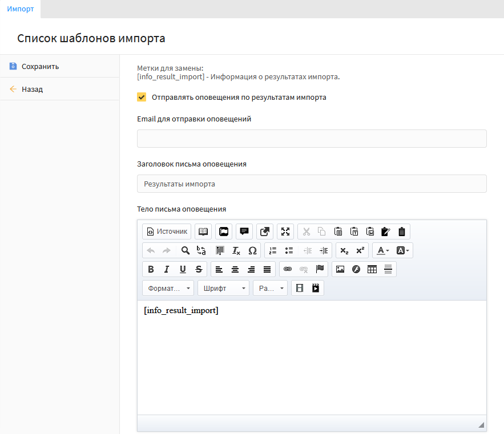Viewport: 504px width, 434px height.
Task: Toggle the Источник source view
Action: tap(167, 232)
